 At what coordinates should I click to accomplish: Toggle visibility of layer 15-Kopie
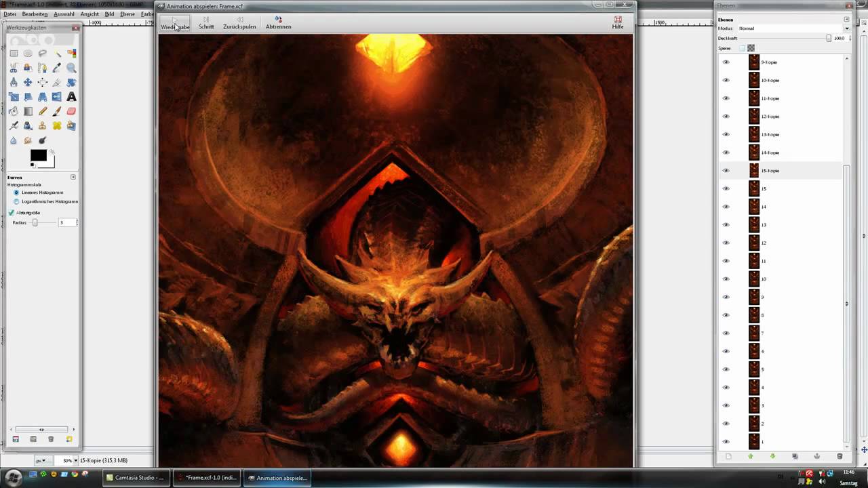tap(726, 171)
